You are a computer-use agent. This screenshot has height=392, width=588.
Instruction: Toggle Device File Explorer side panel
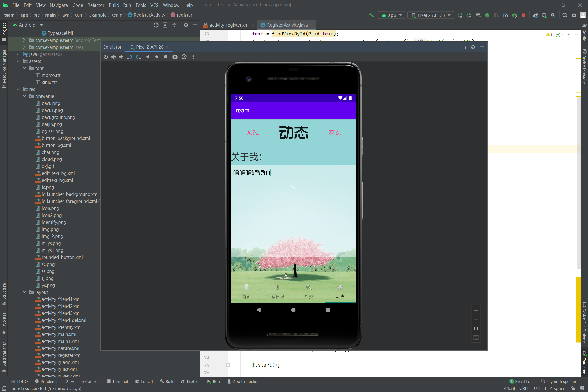click(584, 322)
